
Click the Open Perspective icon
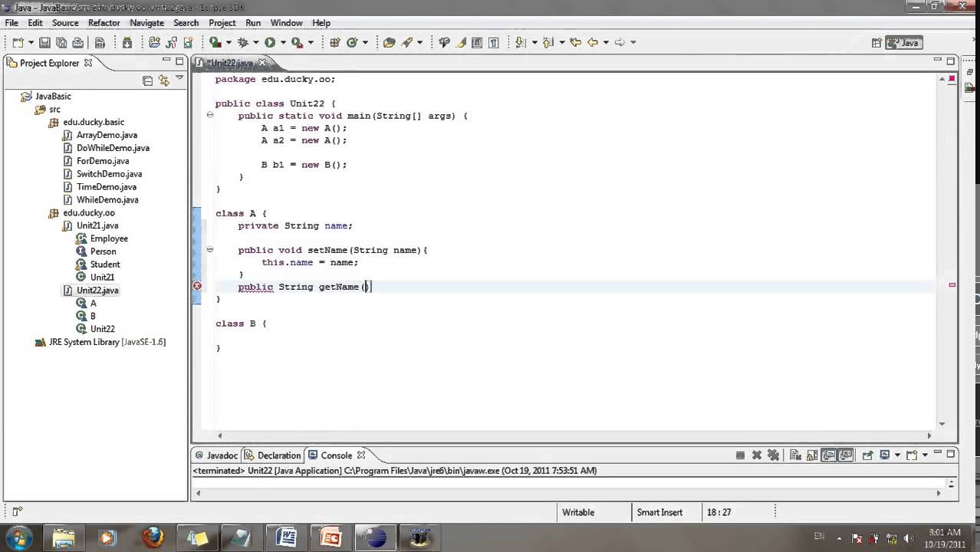tap(876, 43)
